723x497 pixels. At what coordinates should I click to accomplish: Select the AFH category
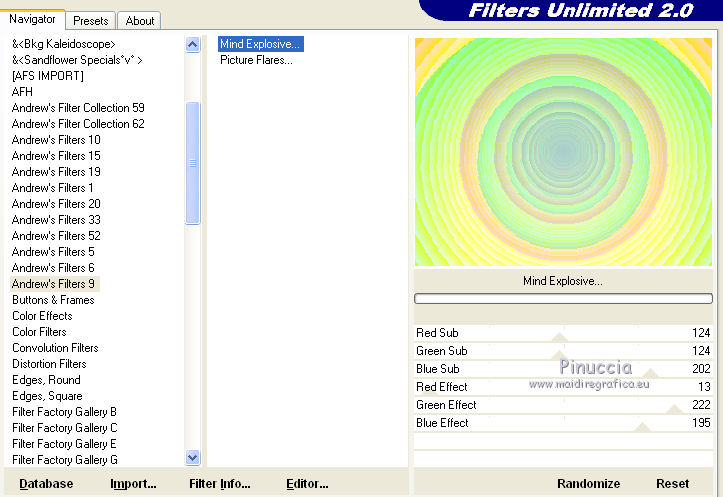22,92
